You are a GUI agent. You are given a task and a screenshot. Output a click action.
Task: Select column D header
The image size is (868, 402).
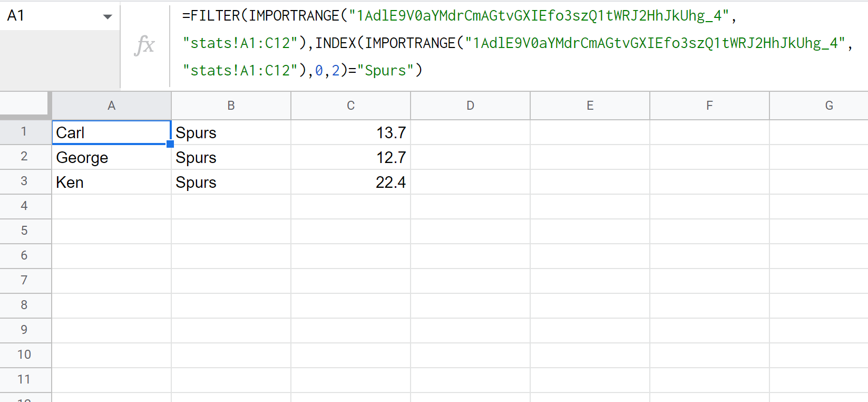471,106
